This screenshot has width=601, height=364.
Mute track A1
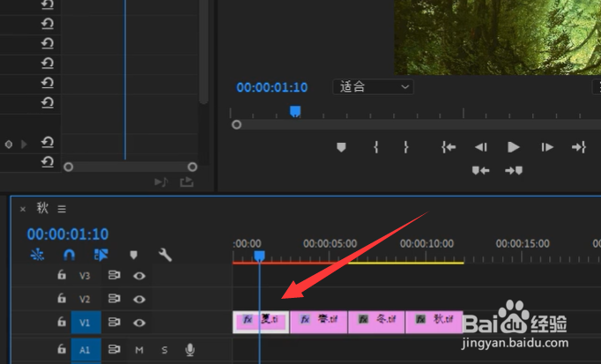click(139, 350)
